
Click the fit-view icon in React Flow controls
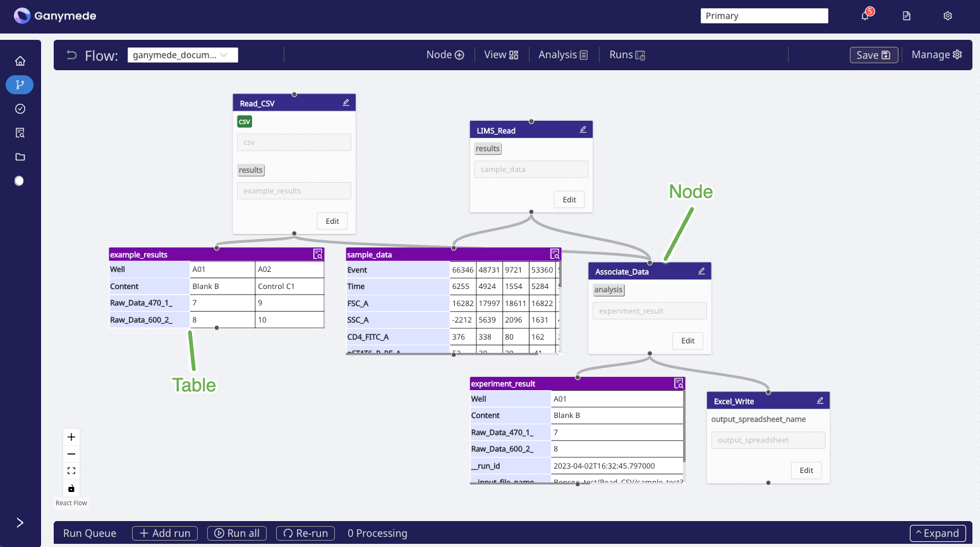click(71, 470)
